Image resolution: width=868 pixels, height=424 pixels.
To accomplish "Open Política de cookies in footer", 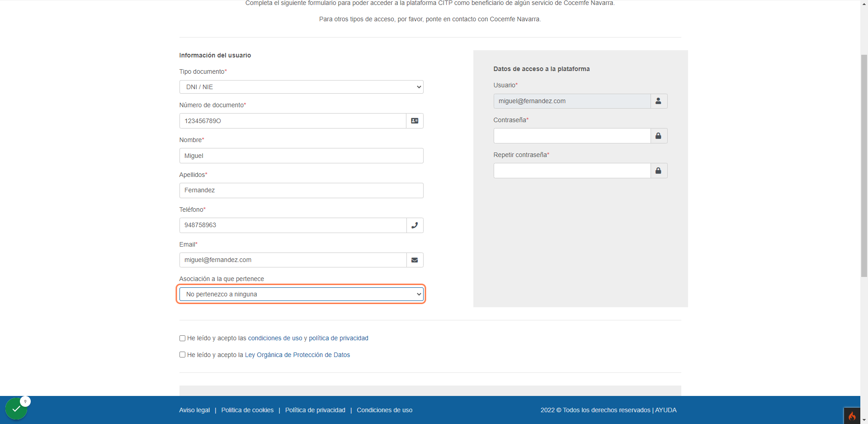I will 247,410.
